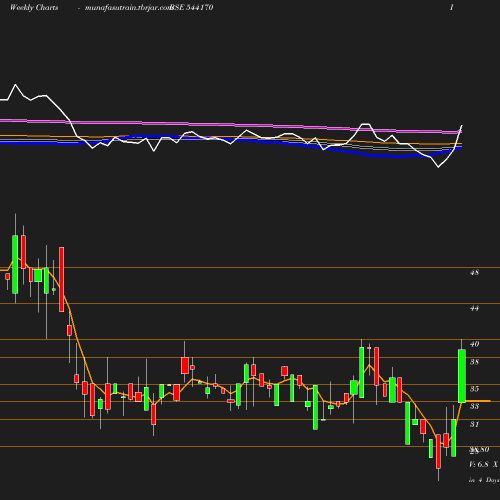Click the 33 price axis label
Image resolution: width=500 pixels, height=500 pixels.
474,406
